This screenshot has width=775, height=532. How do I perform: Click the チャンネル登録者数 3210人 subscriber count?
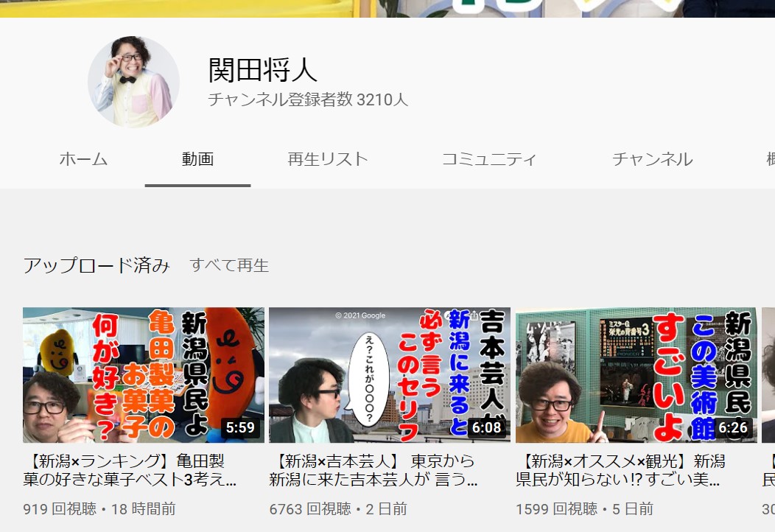pyautogui.click(x=308, y=100)
